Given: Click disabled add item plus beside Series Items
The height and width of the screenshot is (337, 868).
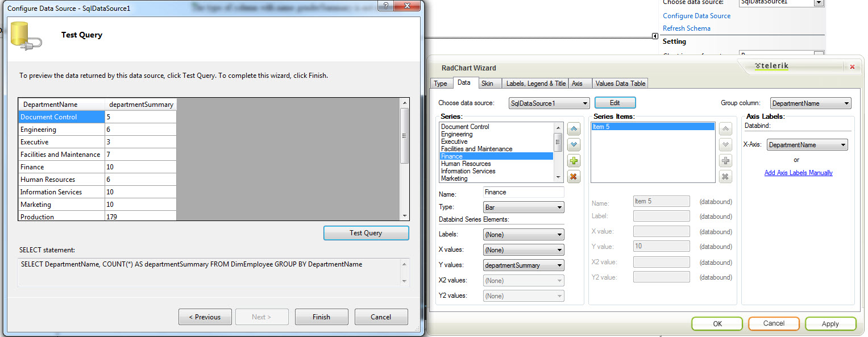Looking at the screenshot, I should click(x=725, y=161).
